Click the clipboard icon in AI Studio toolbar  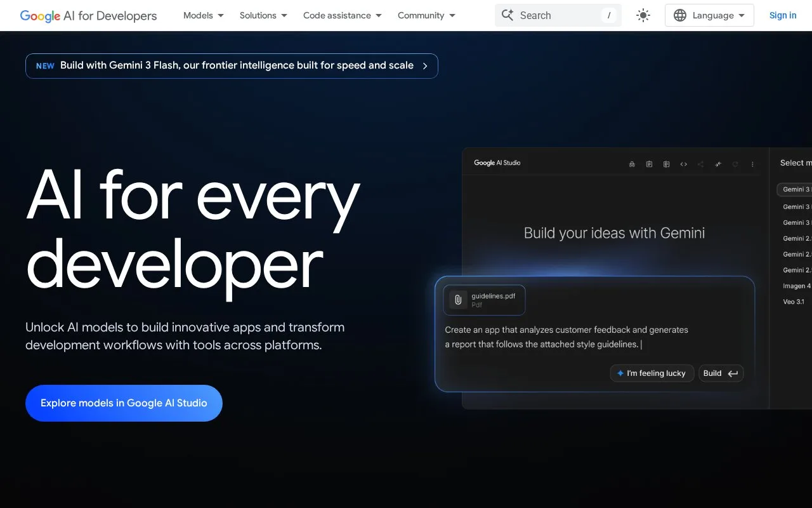point(649,164)
